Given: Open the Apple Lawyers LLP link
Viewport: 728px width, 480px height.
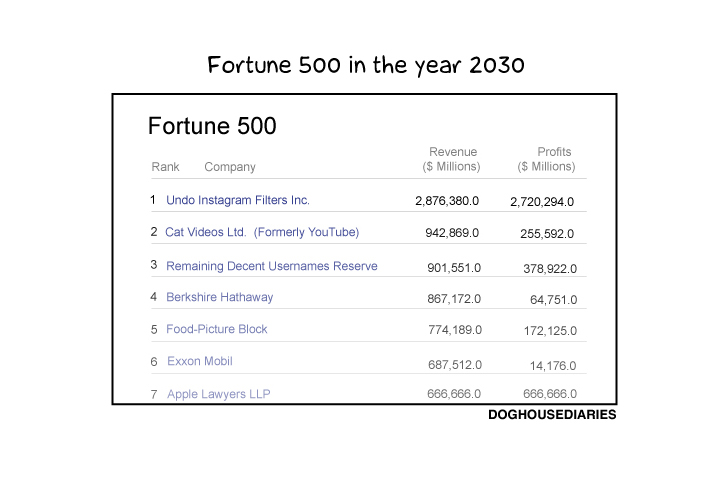Looking at the screenshot, I should pos(219,394).
